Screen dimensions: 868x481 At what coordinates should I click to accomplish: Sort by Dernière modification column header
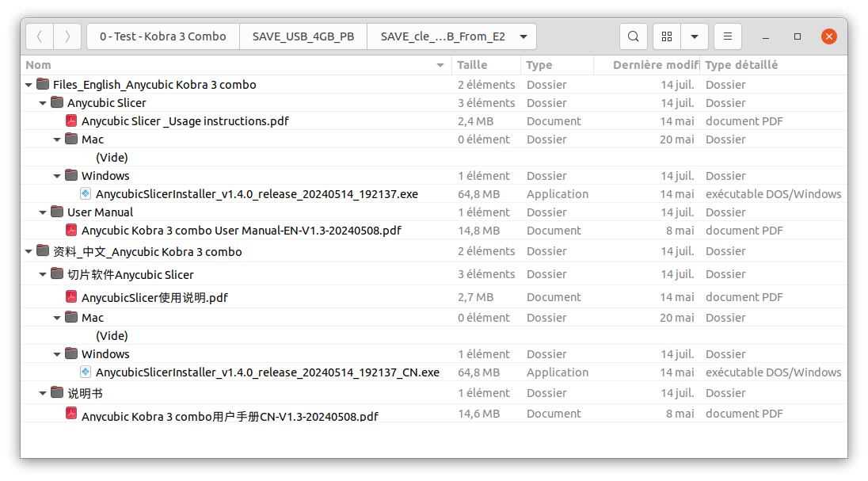[646, 65]
